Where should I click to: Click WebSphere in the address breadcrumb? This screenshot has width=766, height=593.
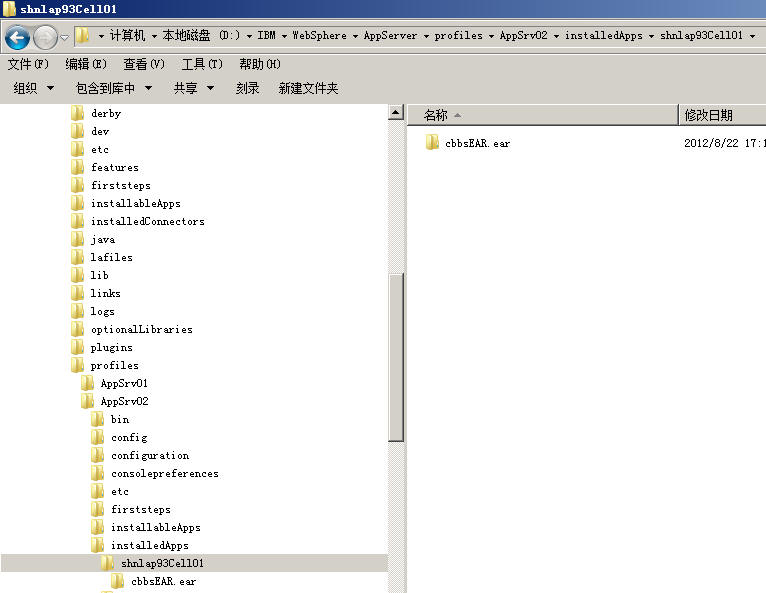click(319, 36)
